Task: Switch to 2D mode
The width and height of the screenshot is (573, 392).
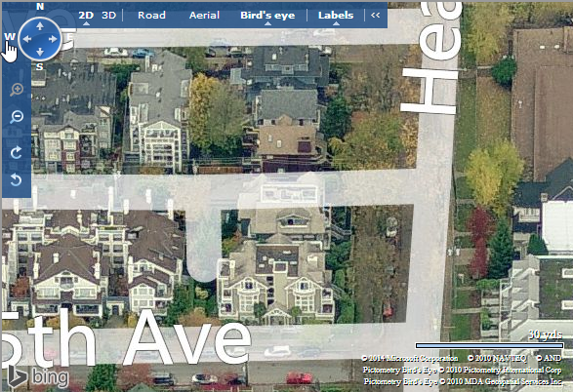Action: (x=86, y=15)
